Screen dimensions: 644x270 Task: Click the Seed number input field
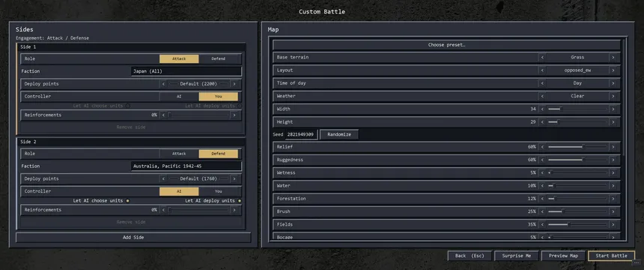302,134
